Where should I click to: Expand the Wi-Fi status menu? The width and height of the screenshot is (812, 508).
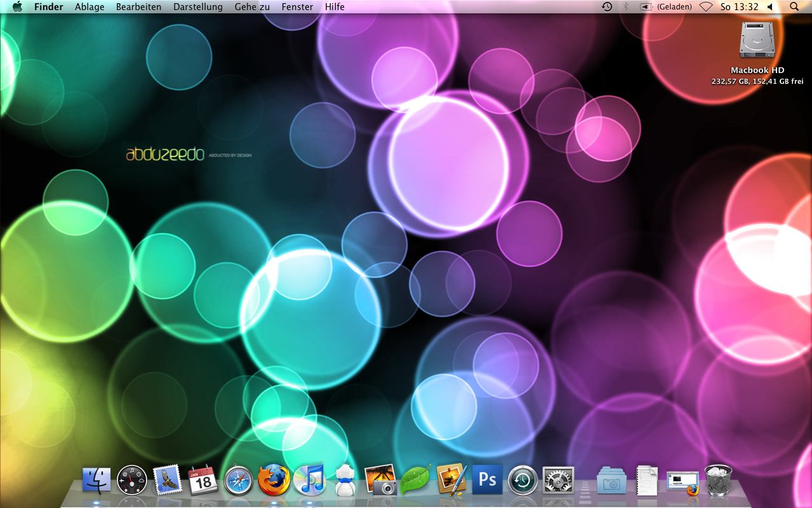pos(706,7)
